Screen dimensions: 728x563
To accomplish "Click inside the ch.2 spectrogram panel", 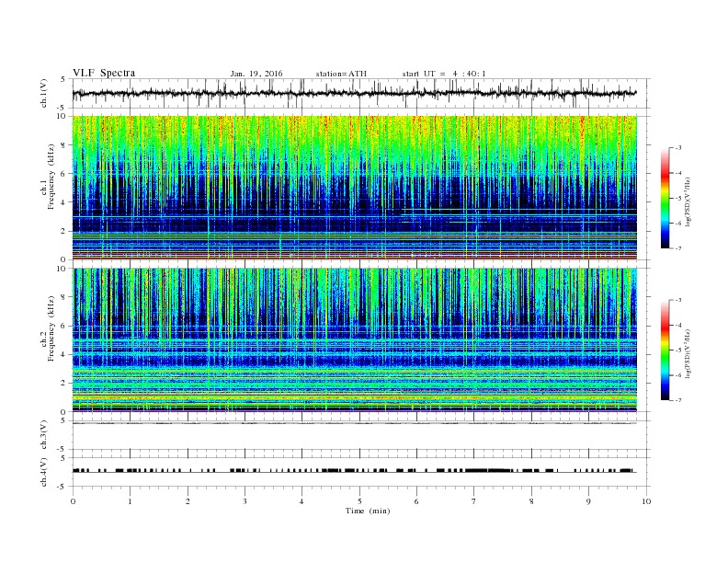I will click(x=355, y=340).
